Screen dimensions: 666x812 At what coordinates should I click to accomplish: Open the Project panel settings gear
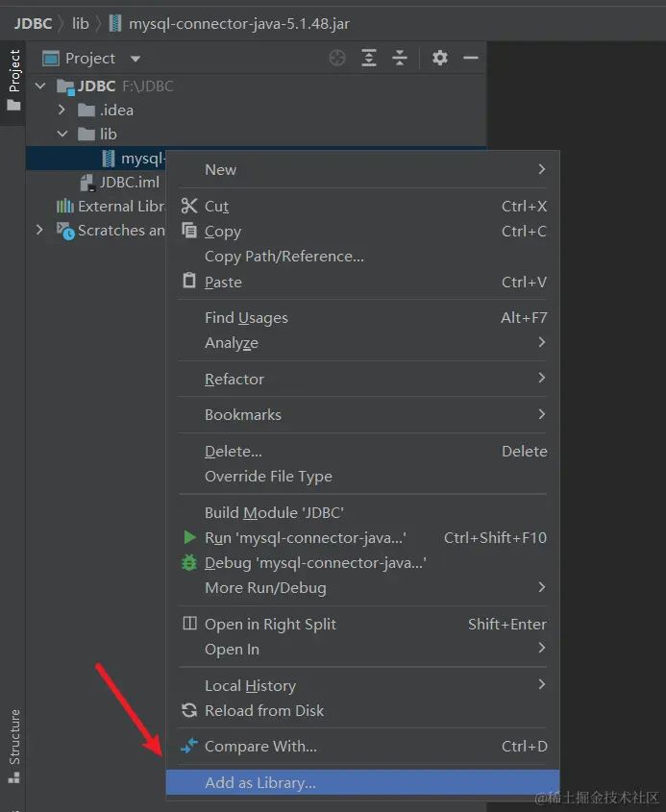pyautogui.click(x=440, y=59)
